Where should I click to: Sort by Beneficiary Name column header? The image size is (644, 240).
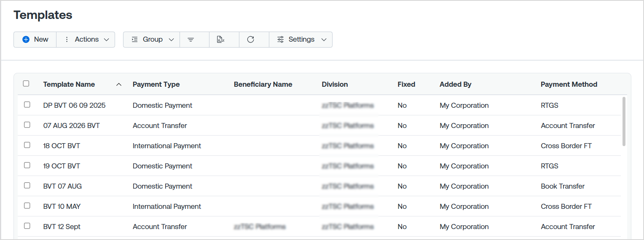pyautogui.click(x=263, y=85)
